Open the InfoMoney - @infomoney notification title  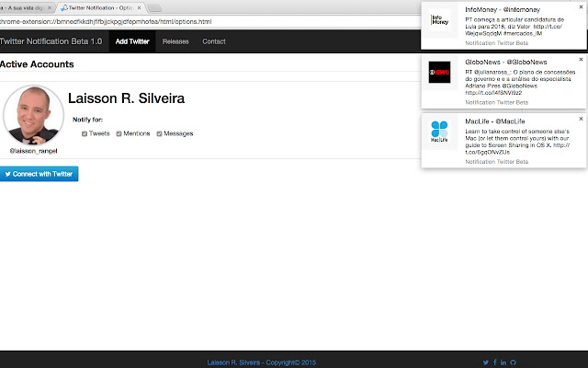point(503,10)
